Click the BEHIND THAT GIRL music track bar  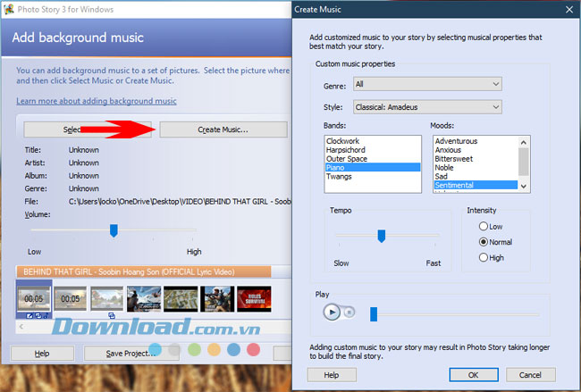pyautogui.click(x=144, y=271)
